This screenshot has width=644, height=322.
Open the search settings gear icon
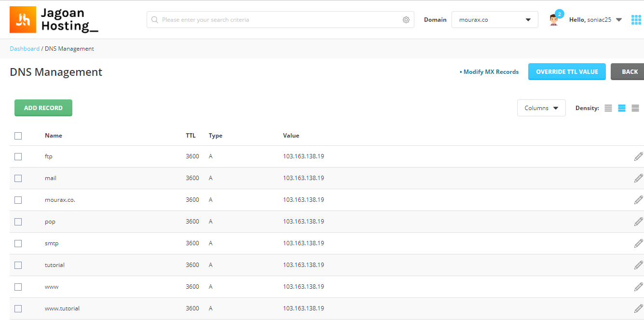pos(406,20)
